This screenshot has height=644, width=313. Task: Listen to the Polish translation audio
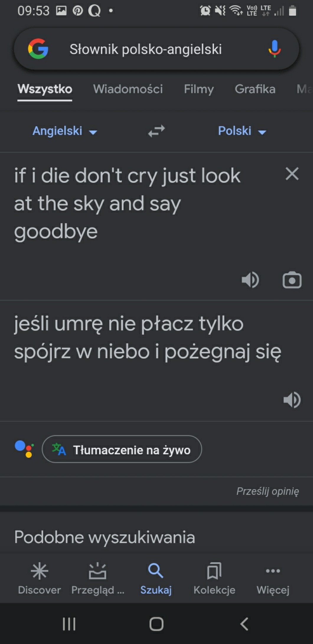pos(292,400)
